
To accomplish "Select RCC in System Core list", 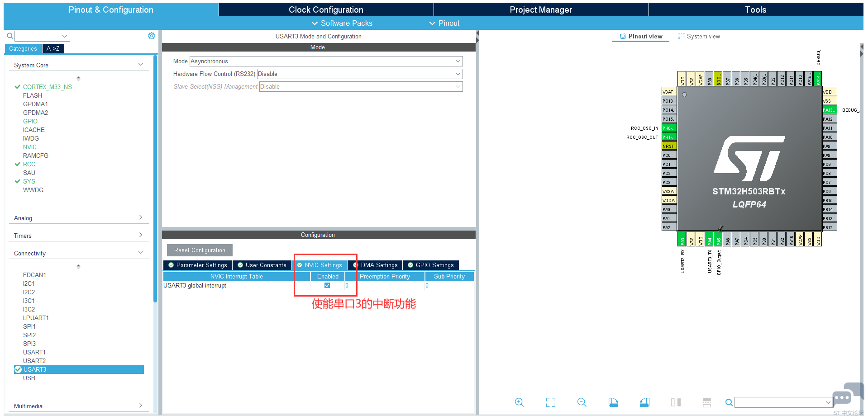I will pyautogui.click(x=29, y=164).
